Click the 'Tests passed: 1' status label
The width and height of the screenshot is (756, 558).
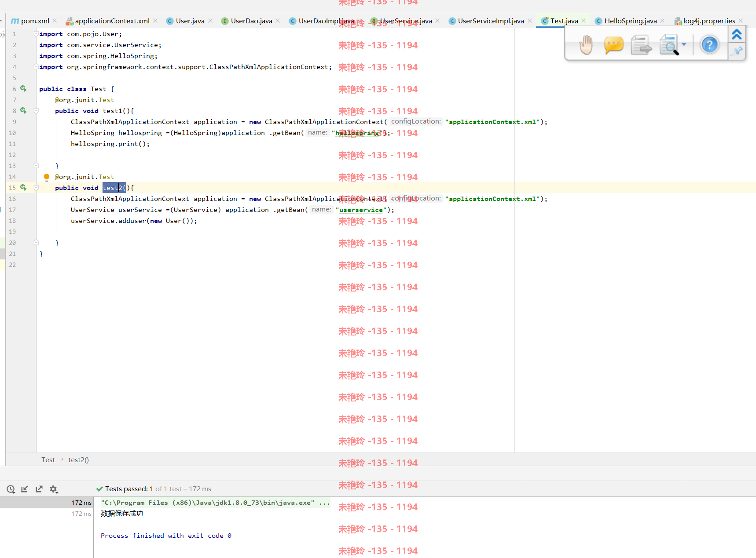129,489
